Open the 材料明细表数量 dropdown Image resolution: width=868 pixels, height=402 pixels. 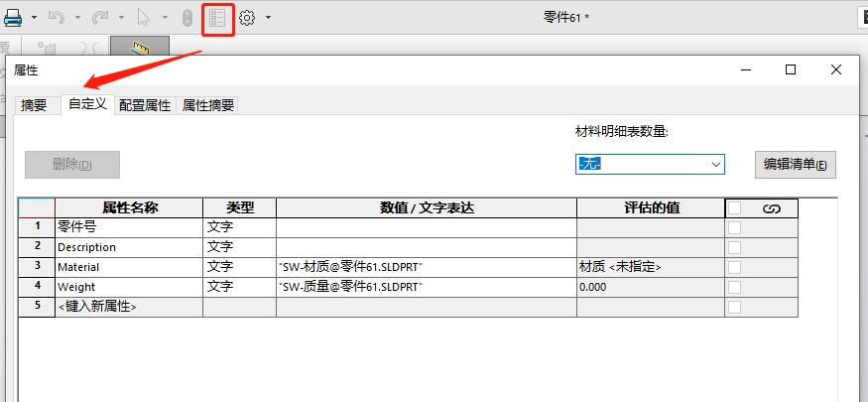pyautogui.click(x=650, y=164)
